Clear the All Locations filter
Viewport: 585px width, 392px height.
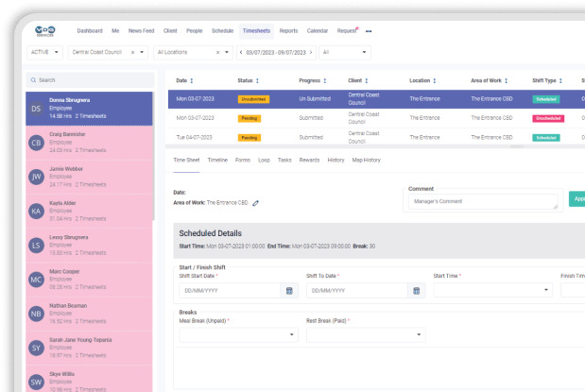[218, 53]
